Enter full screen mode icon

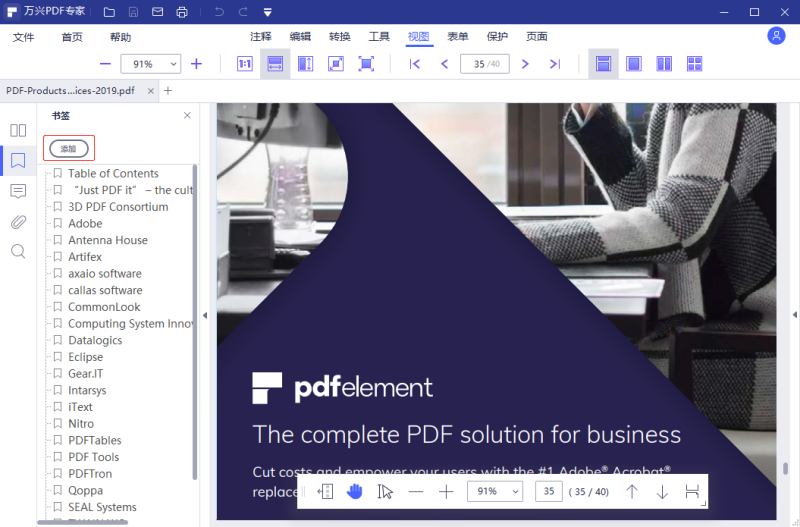(366, 64)
